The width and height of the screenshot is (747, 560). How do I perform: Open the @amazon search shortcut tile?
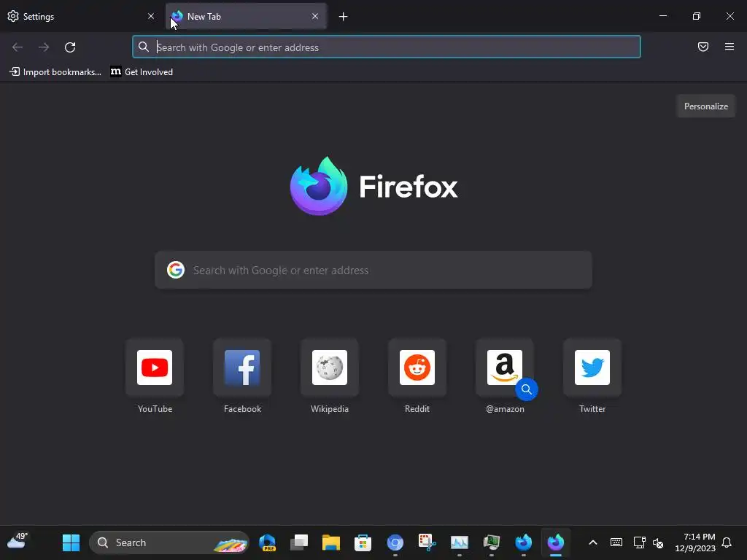(x=505, y=367)
